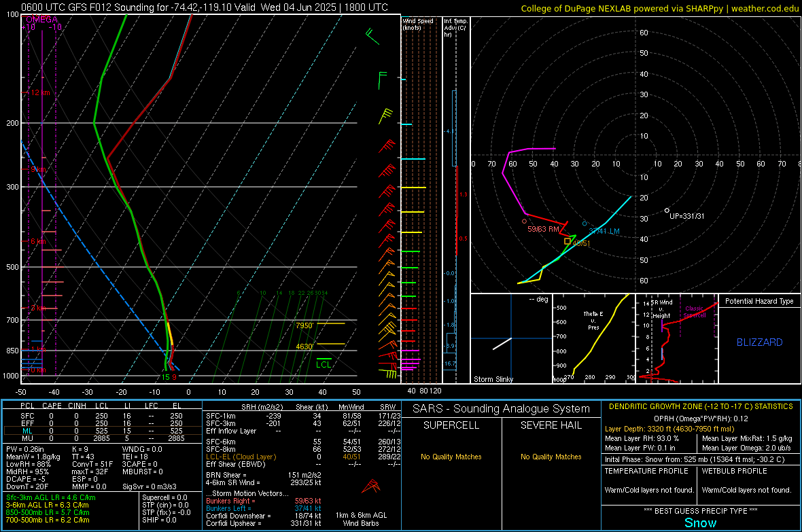802x532 pixels.
Task: Click the SFC-6km shear row
Action: [x=303, y=442]
